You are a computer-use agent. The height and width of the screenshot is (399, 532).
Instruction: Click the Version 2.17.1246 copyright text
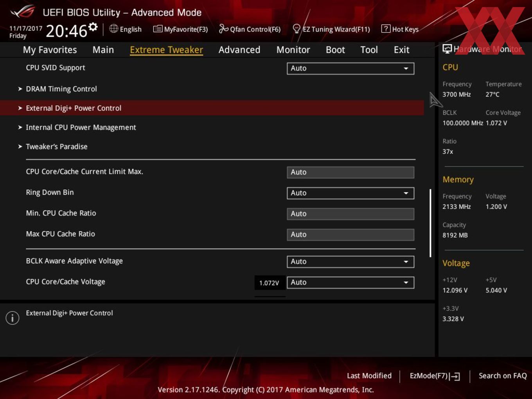(x=266, y=390)
